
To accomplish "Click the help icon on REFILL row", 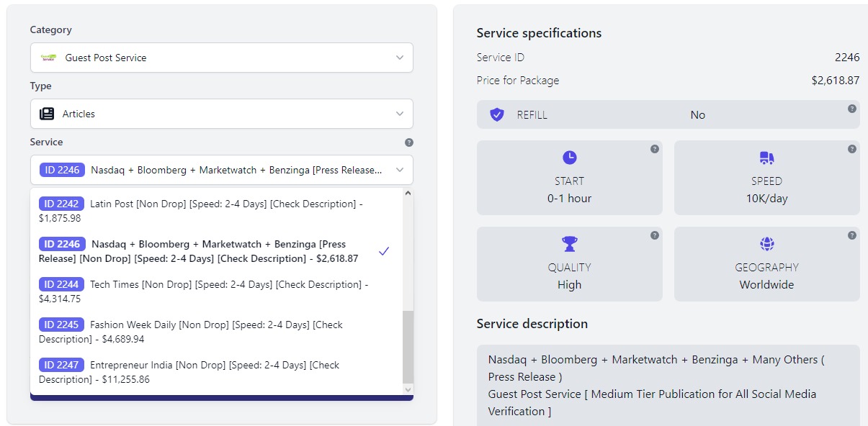I will click(x=852, y=109).
